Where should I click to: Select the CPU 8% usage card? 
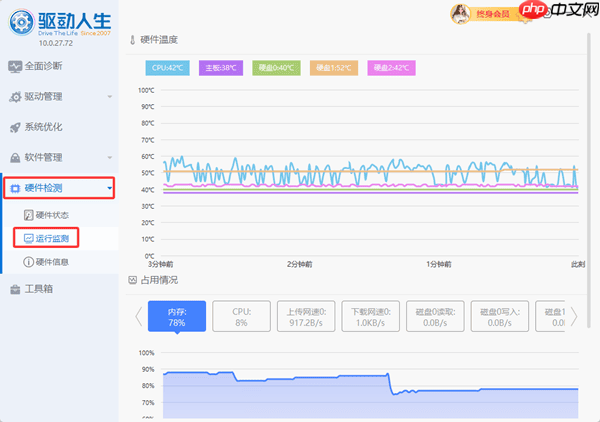click(x=241, y=316)
